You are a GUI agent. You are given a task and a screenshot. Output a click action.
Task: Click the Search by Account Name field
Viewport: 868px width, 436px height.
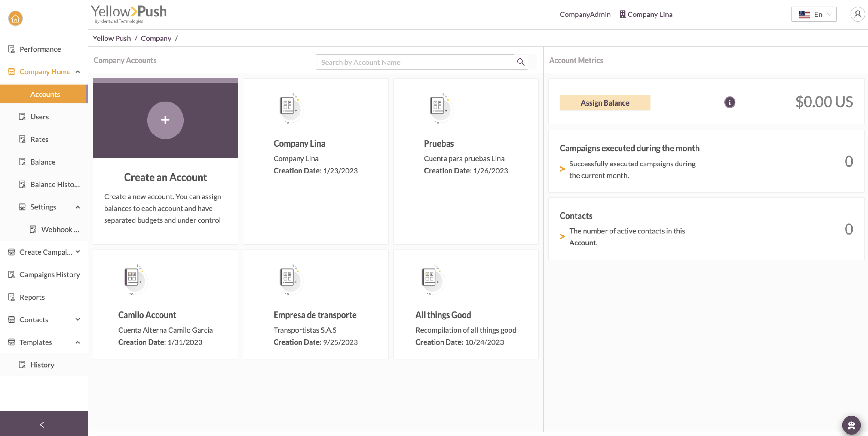click(415, 62)
